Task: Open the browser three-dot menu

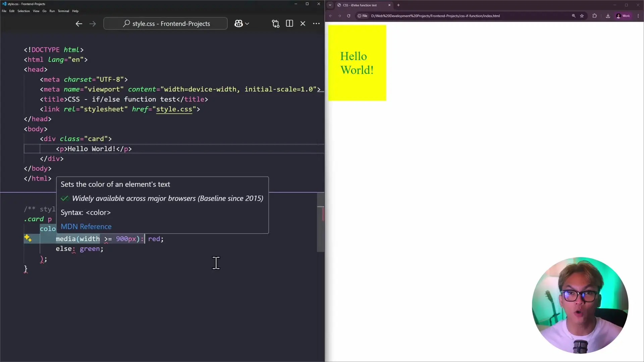Action: pyautogui.click(x=638, y=16)
